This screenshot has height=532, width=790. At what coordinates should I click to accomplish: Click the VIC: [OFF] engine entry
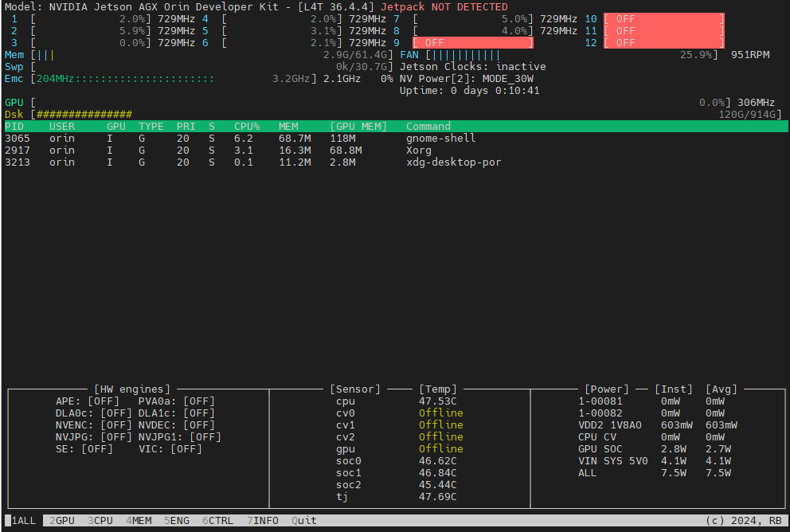click(x=170, y=449)
